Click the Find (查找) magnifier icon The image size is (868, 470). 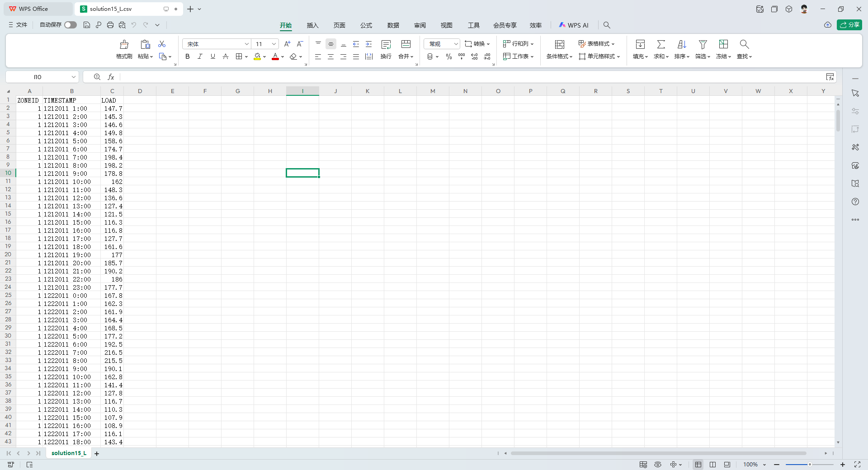(x=744, y=44)
